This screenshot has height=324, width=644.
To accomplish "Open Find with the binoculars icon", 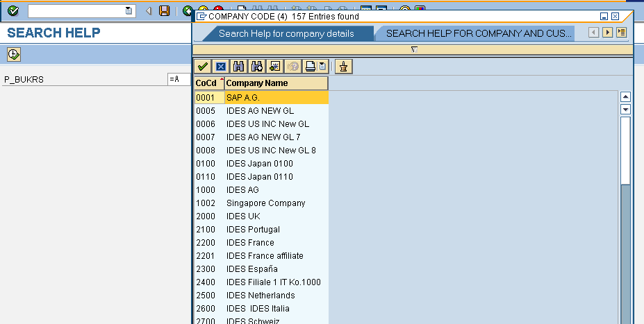I will pyautogui.click(x=238, y=67).
